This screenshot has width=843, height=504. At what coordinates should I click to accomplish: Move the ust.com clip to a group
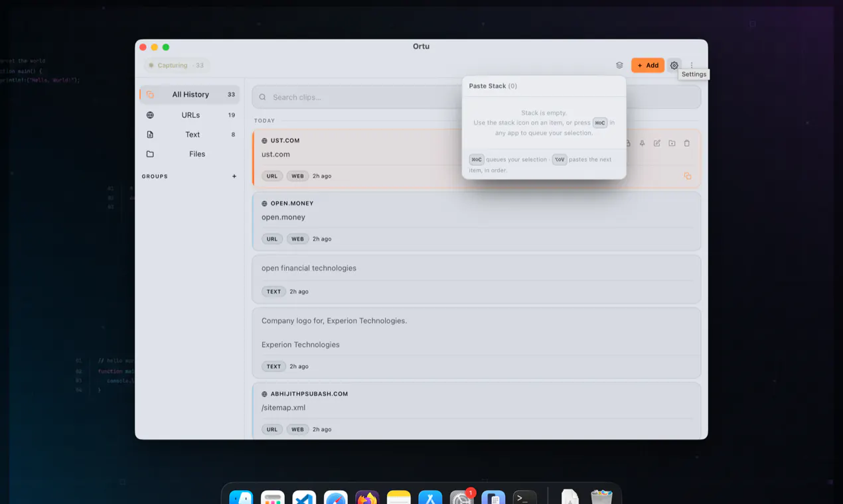point(672,143)
